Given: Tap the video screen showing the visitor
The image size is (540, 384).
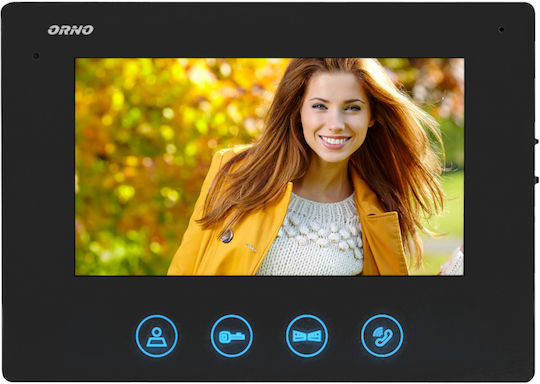Looking at the screenshot, I should click(x=270, y=167).
